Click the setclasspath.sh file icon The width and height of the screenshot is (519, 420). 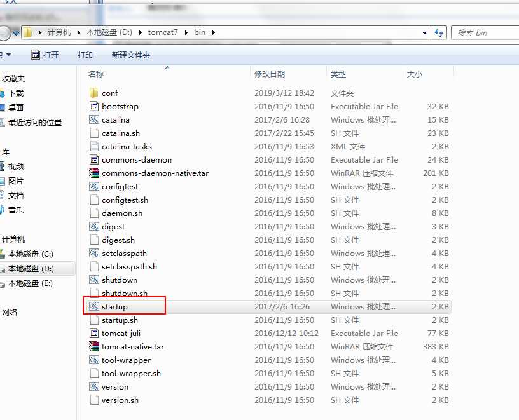pos(94,266)
